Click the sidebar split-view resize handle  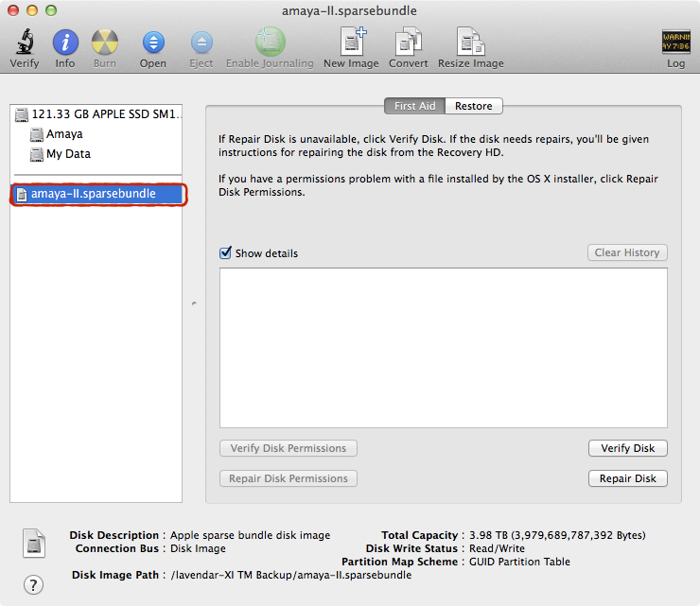(x=194, y=303)
